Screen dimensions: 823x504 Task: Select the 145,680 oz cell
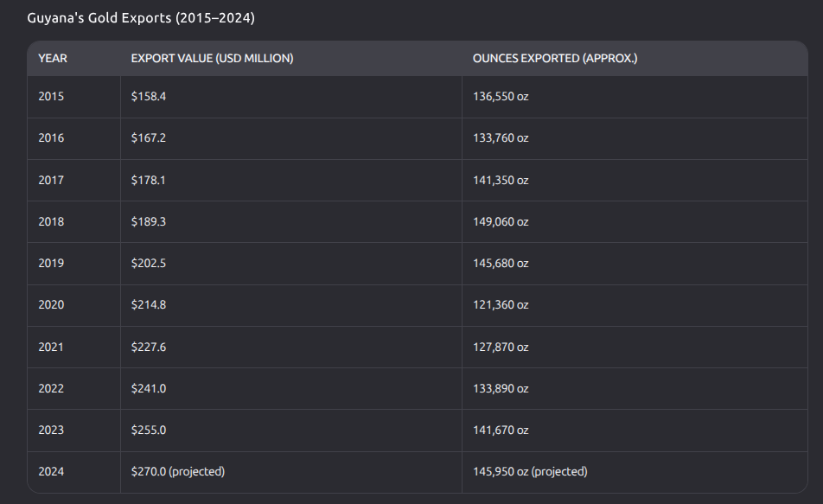pyautogui.click(x=501, y=264)
